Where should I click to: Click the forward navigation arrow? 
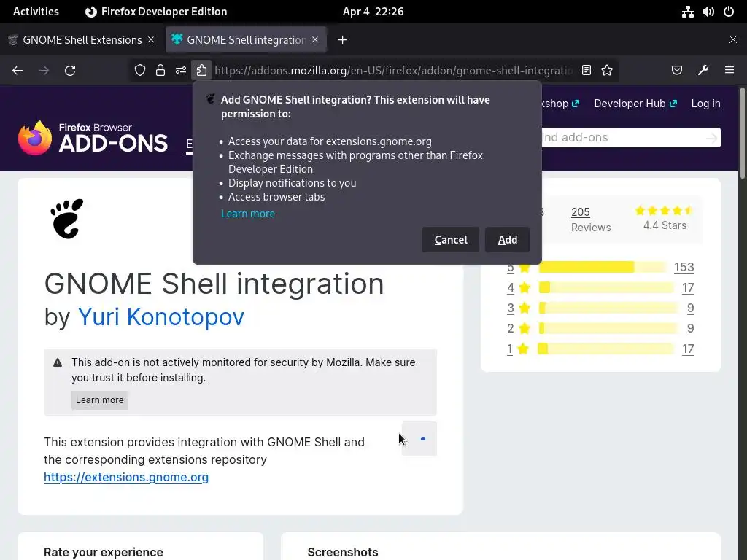pyautogui.click(x=44, y=71)
